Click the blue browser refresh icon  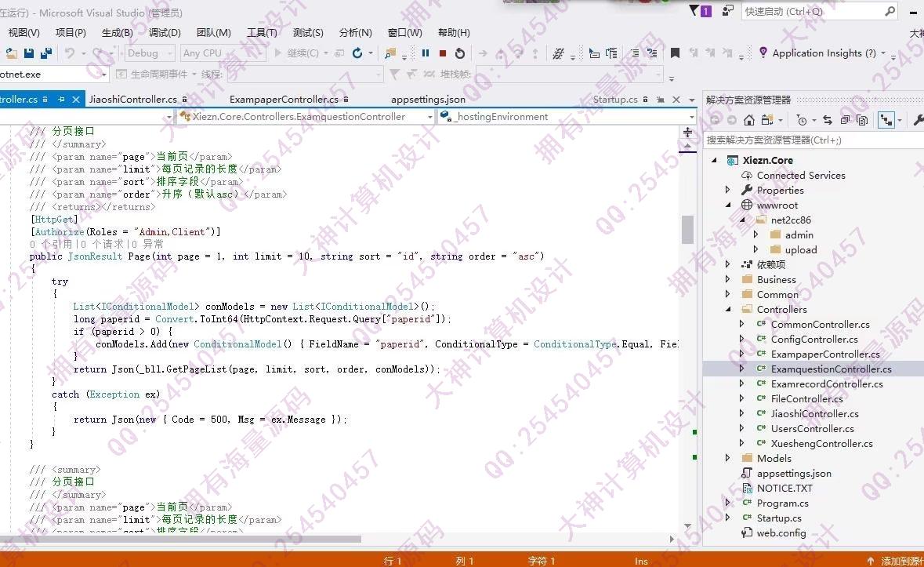pos(357,53)
